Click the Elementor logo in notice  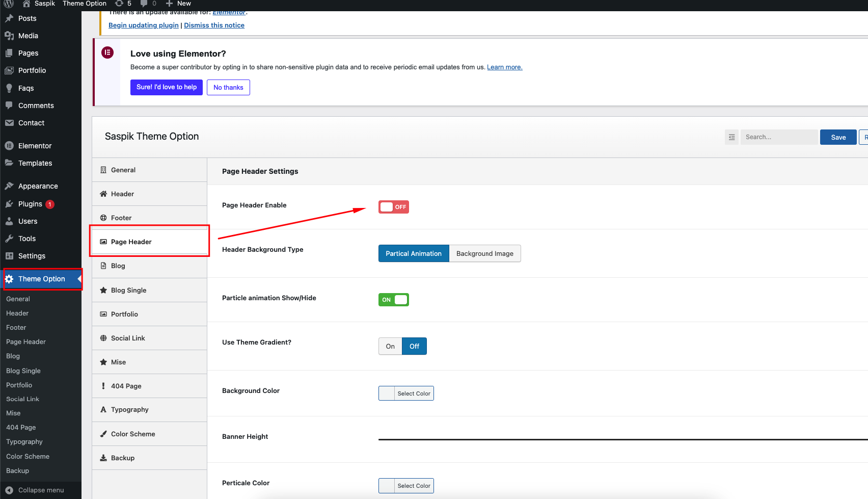(107, 52)
